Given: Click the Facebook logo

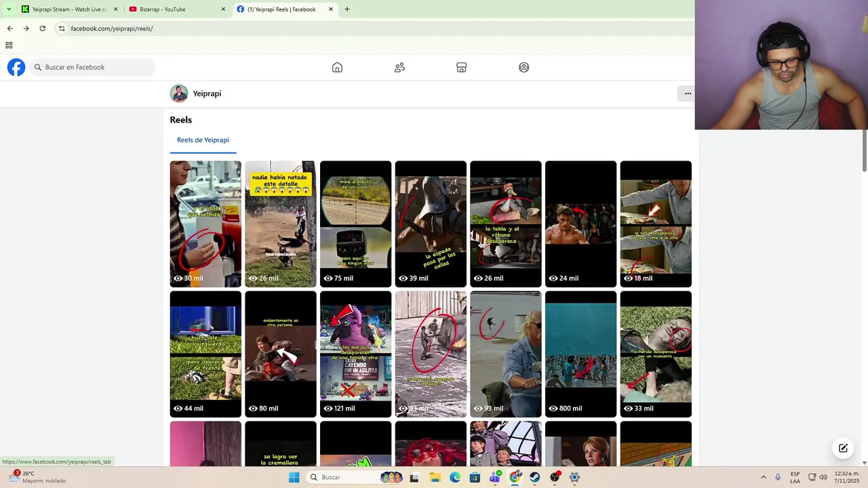Looking at the screenshot, I should (16, 67).
